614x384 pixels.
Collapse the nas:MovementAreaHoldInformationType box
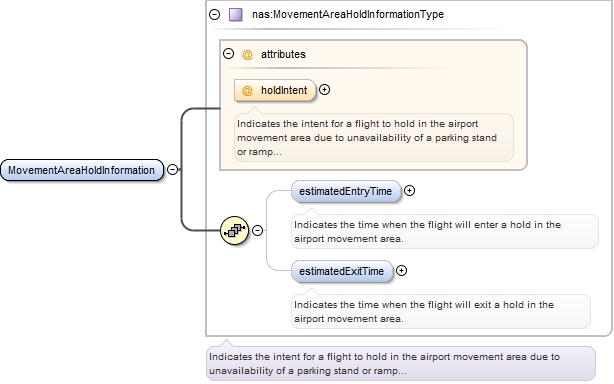(214, 14)
